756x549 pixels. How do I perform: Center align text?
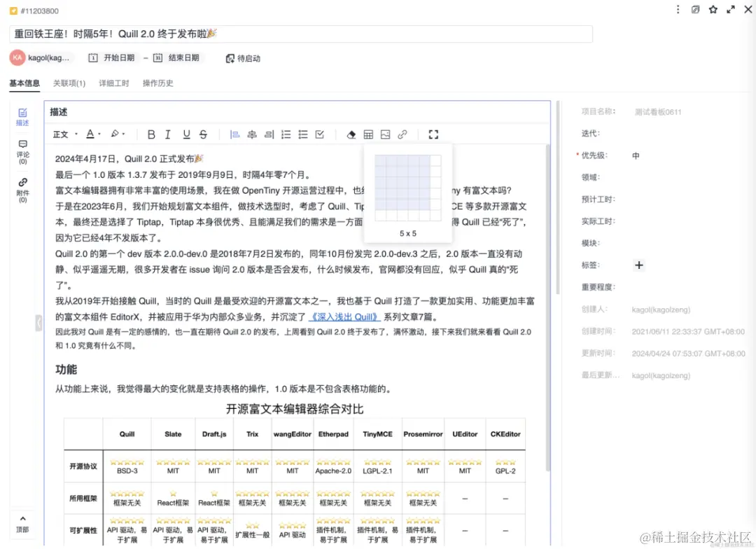(252, 134)
